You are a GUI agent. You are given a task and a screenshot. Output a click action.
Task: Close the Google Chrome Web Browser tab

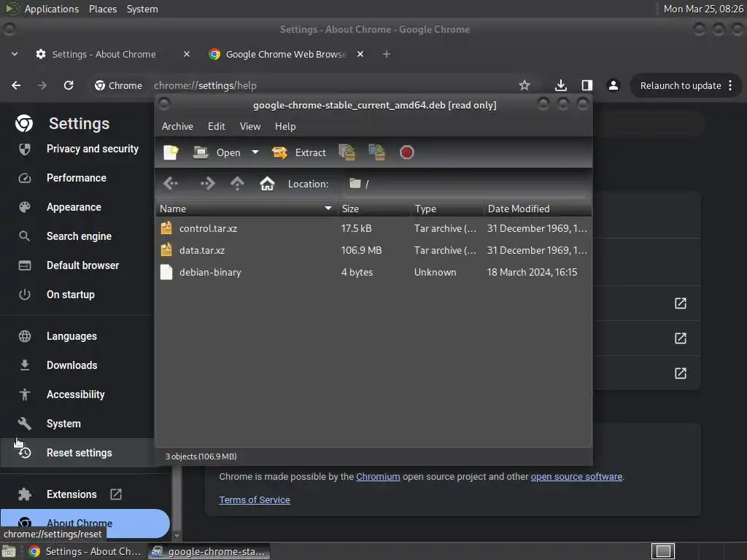[x=360, y=54]
